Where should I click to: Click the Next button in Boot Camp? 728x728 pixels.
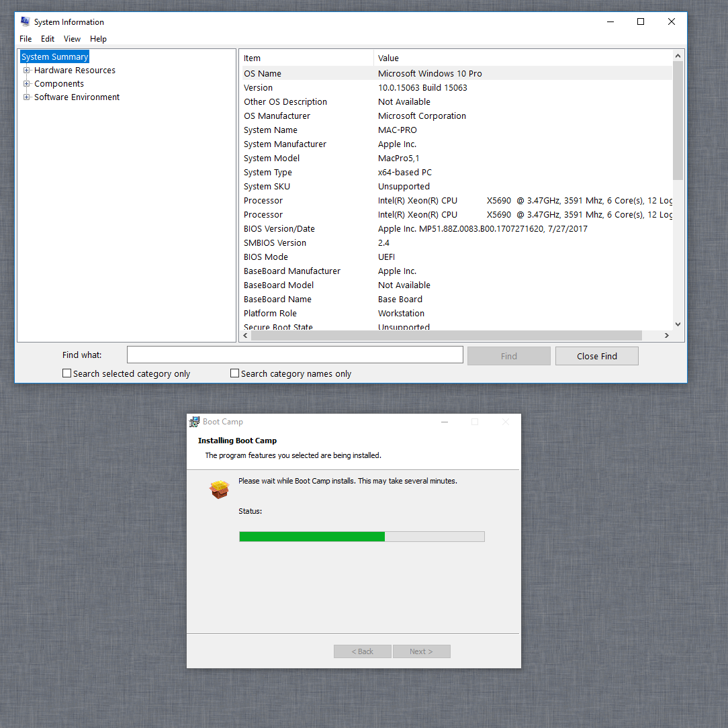[x=421, y=651]
